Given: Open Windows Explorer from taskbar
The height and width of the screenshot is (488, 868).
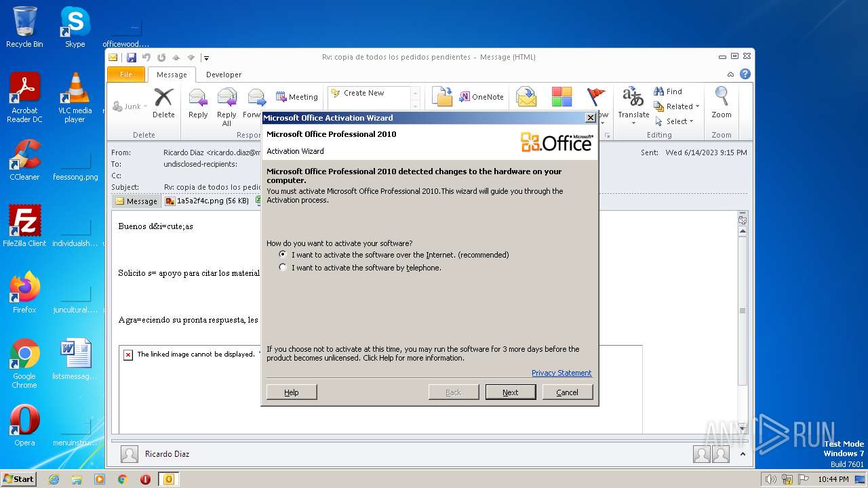Looking at the screenshot, I should click(x=77, y=479).
